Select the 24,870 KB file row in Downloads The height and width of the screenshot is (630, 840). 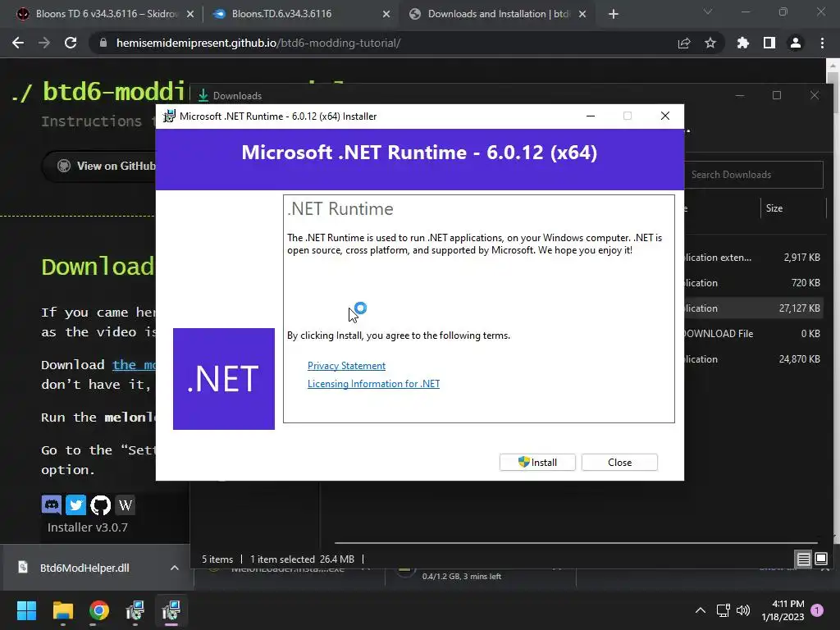[754, 359]
